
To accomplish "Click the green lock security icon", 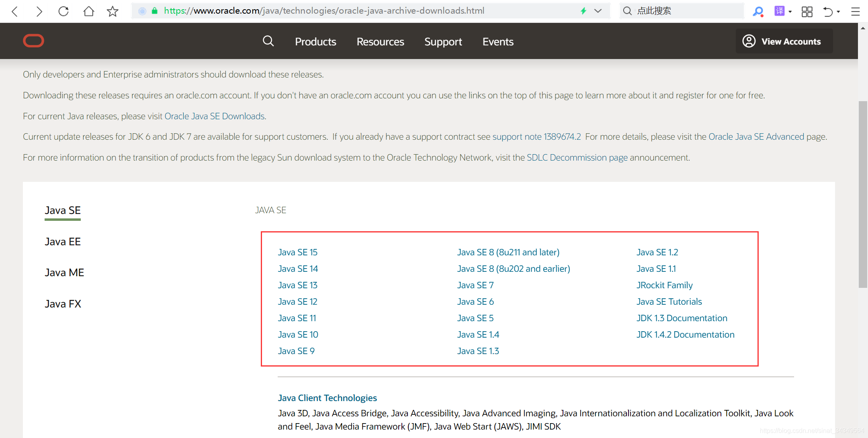I will (x=154, y=11).
